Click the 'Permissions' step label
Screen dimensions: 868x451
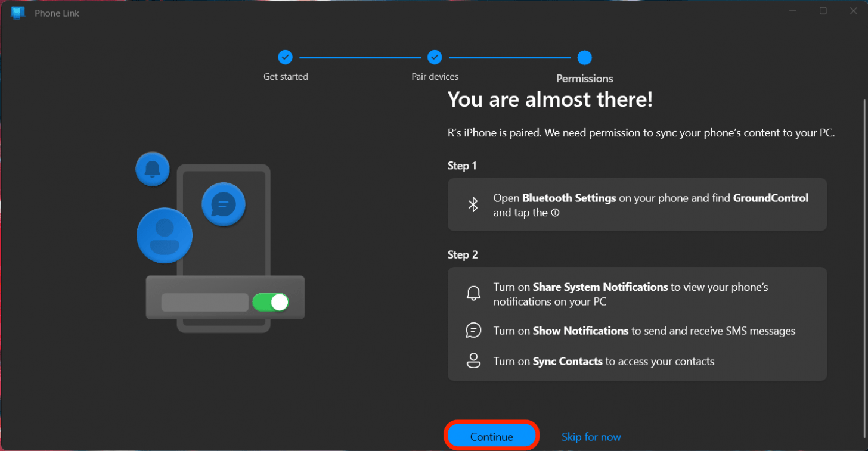[584, 79]
